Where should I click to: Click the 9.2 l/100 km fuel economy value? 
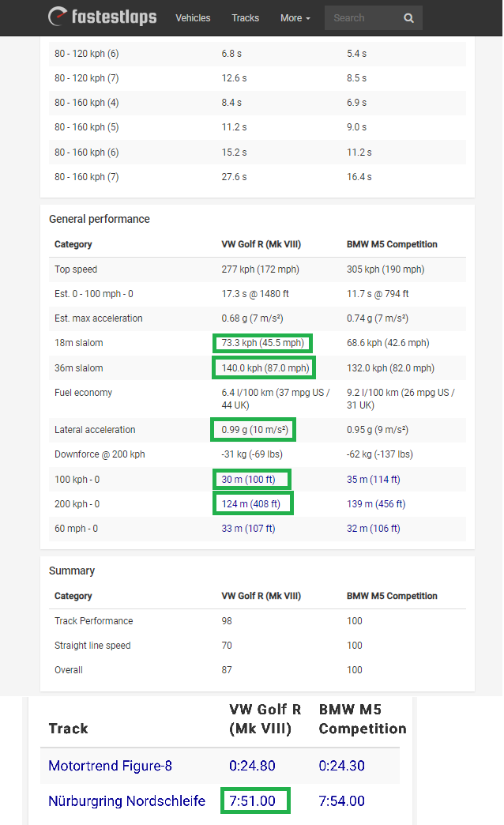point(401,399)
